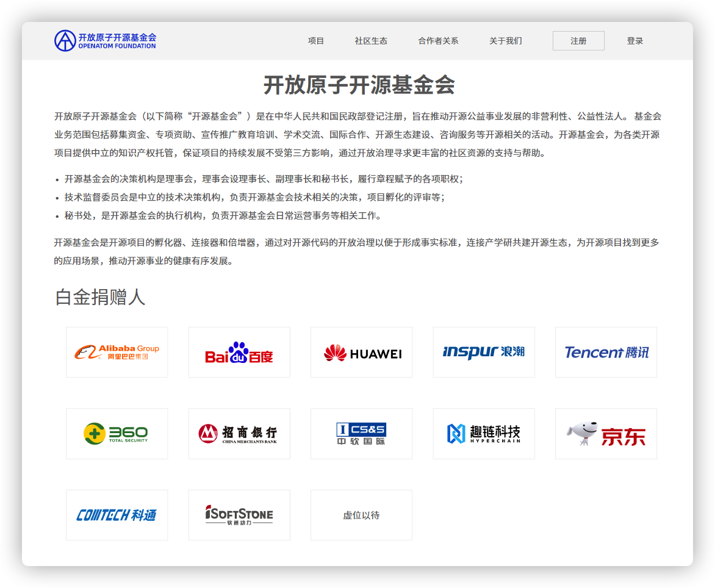Select 社区生态 in the navigation bar

370,40
